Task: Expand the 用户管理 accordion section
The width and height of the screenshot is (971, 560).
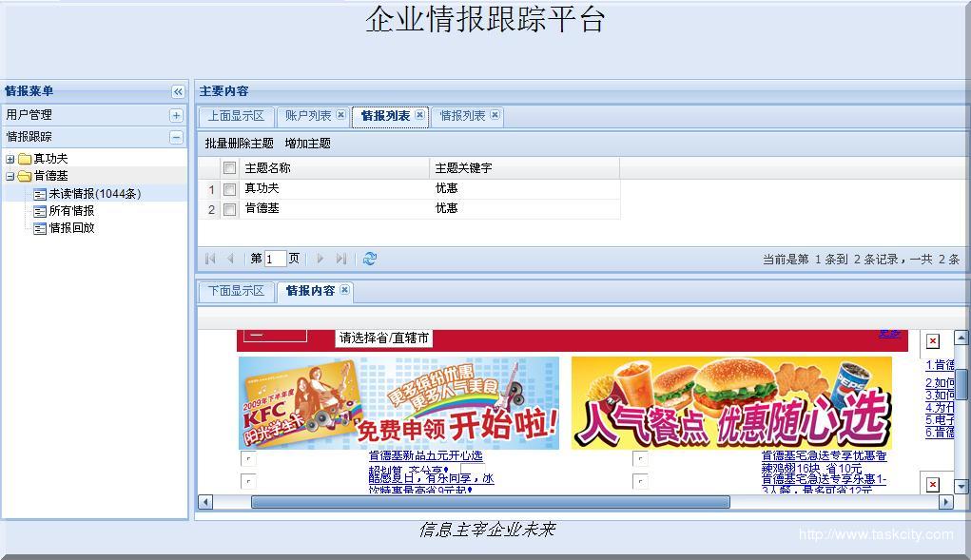Action: coord(176,115)
